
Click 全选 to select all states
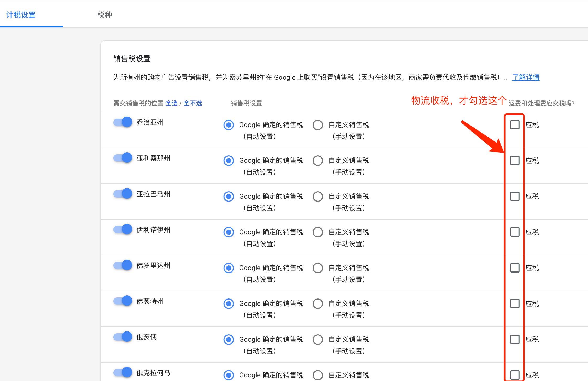(171, 103)
